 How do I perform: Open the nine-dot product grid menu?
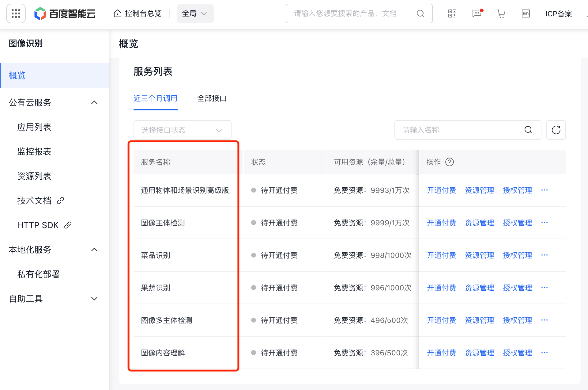(16, 13)
